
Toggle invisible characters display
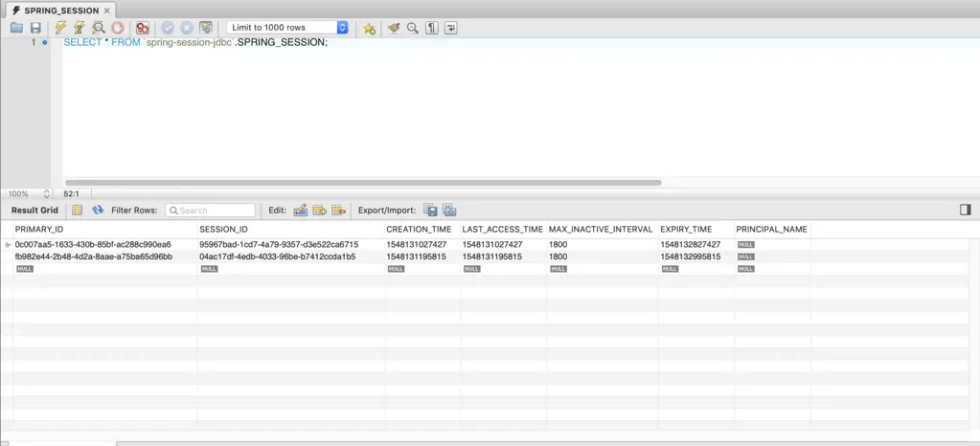(431, 28)
